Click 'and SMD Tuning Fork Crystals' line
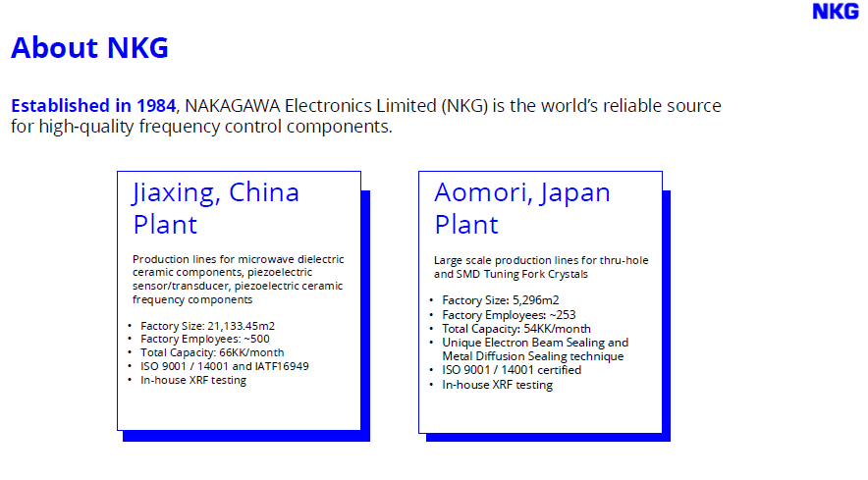The width and height of the screenshot is (868, 480). coord(511,274)
